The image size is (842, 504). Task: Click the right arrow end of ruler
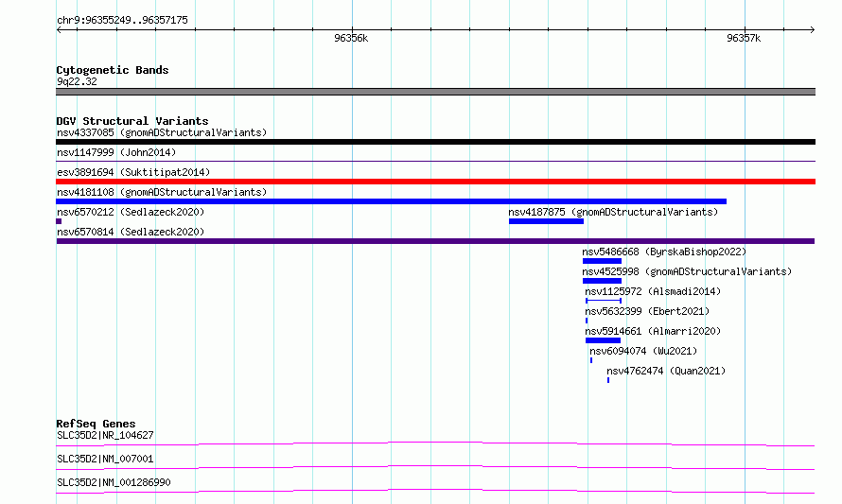813,30
